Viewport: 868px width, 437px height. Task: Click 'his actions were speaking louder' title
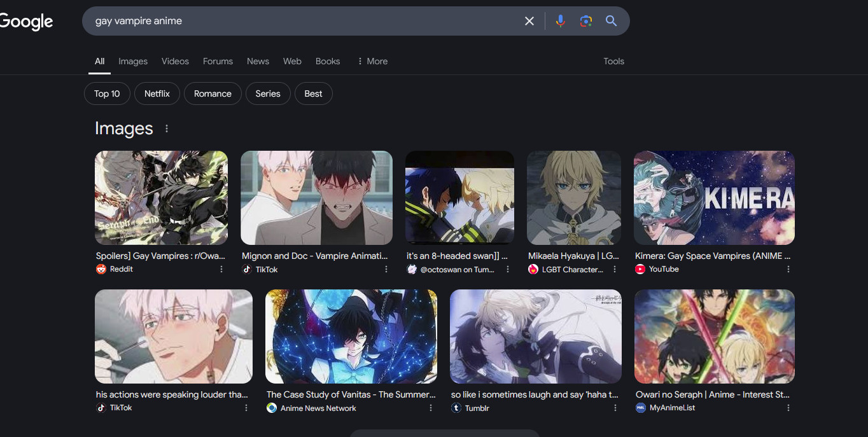[x=172, y=394]
